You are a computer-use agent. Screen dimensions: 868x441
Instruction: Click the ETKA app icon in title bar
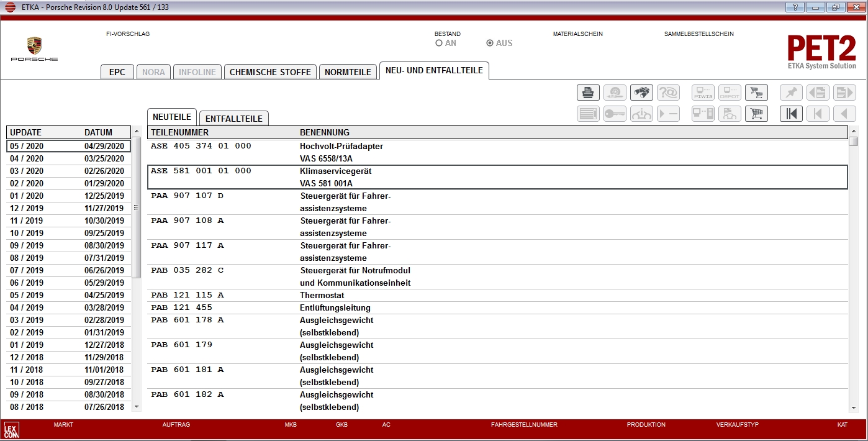tap(9, 7)
